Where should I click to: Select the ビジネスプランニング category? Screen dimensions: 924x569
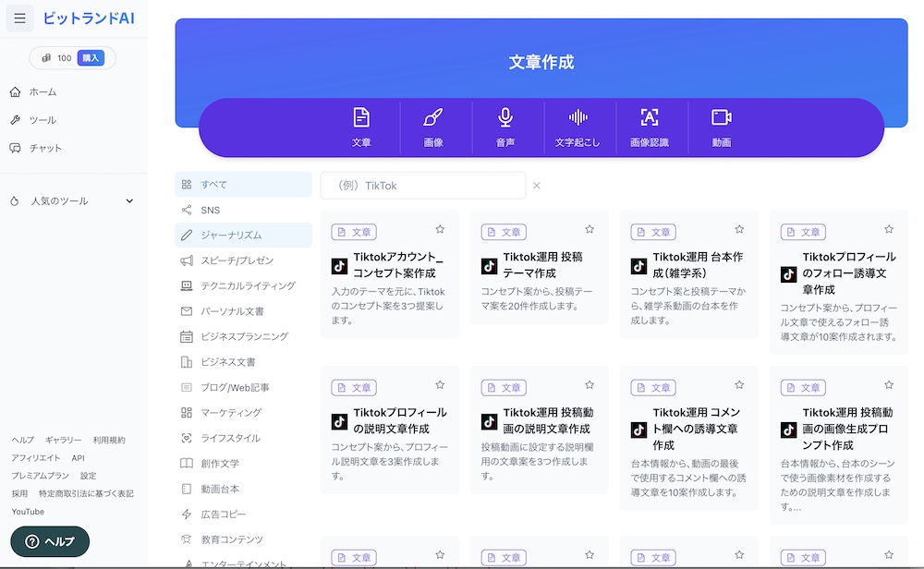[243, 336]
